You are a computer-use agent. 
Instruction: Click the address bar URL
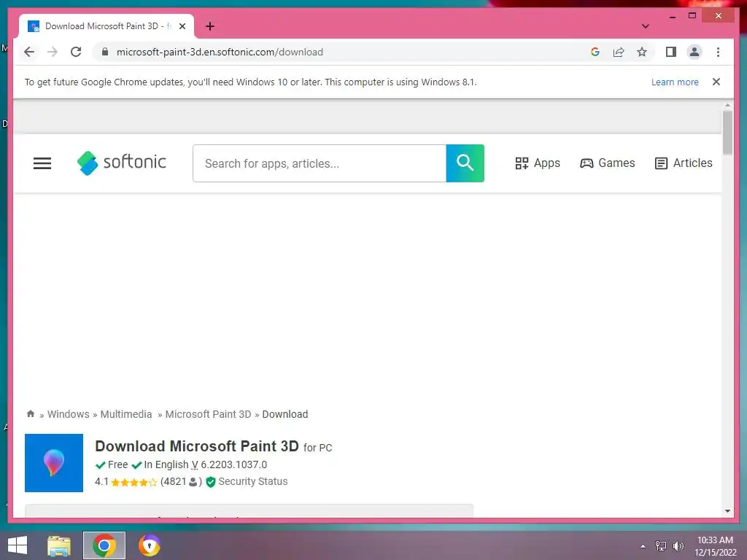(220, 52)
